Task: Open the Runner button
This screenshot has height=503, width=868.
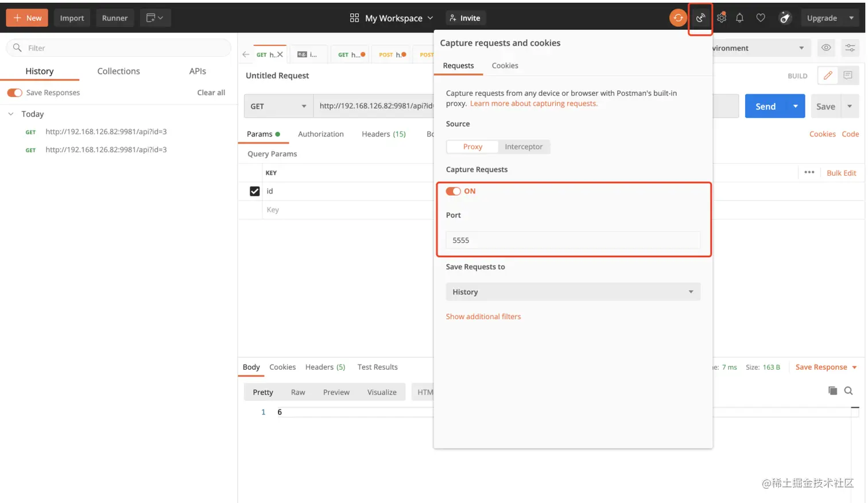Action: coord(115,18)
